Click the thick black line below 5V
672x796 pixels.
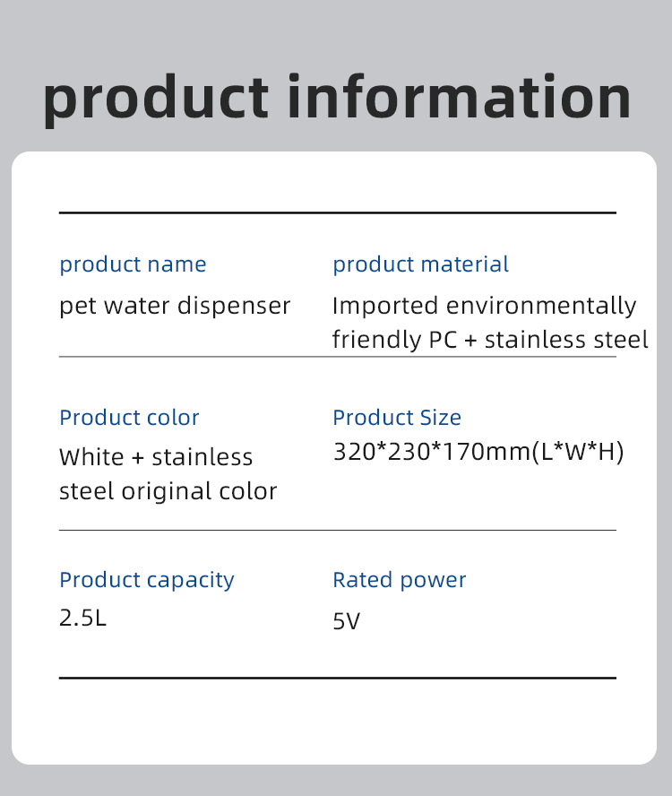337,678
